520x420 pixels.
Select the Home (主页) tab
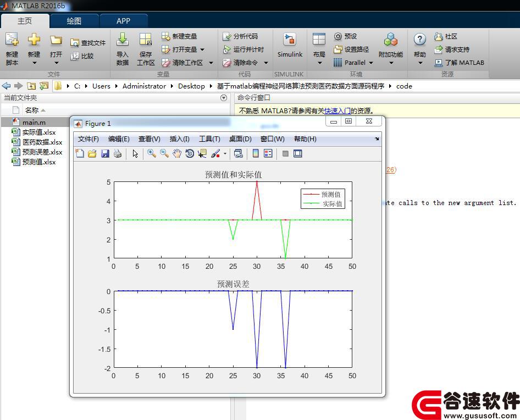[x=25, y=21]
